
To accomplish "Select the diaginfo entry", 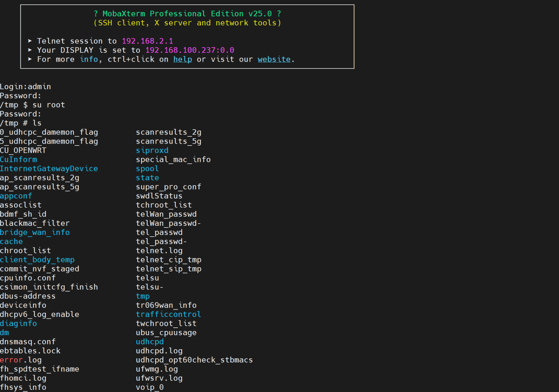I will coord(19,323).
